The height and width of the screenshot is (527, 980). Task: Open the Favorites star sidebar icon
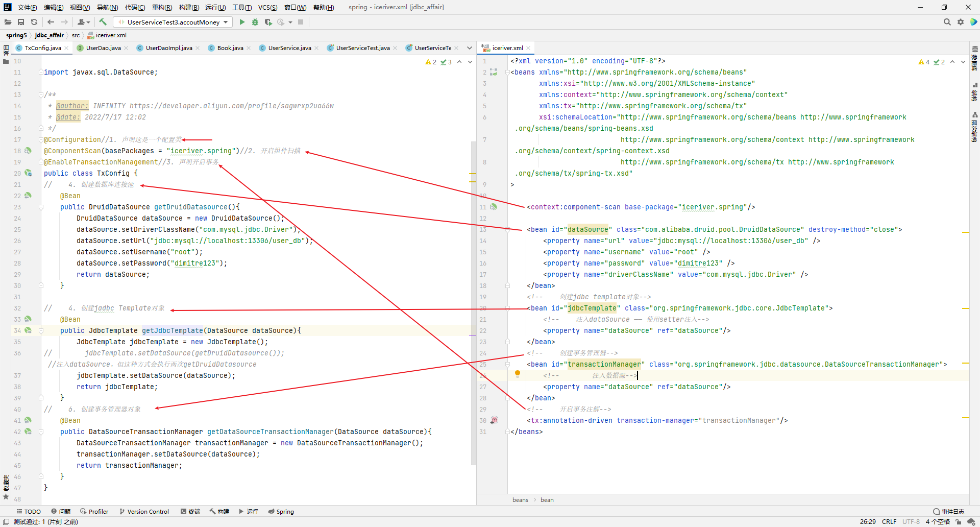click(6, 496)
